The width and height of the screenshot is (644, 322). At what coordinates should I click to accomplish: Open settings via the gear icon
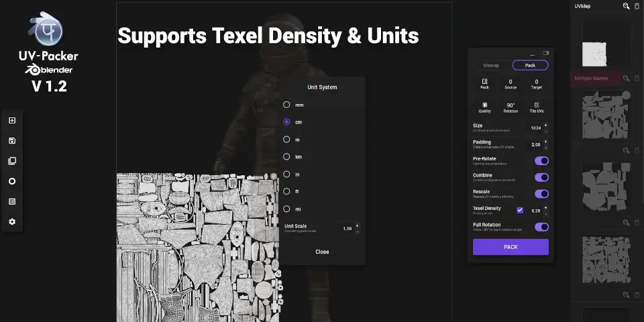tap(12, 221)
